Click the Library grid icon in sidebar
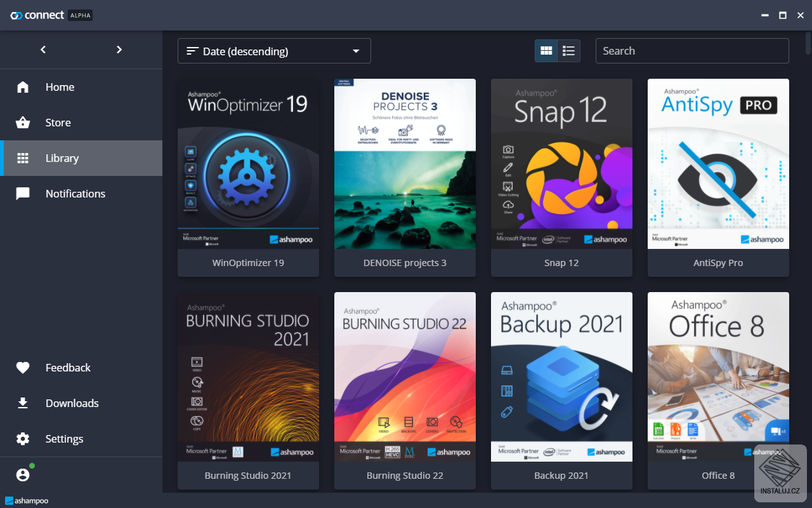This screenshot has width=812, height=508. [x=23, y=158]
